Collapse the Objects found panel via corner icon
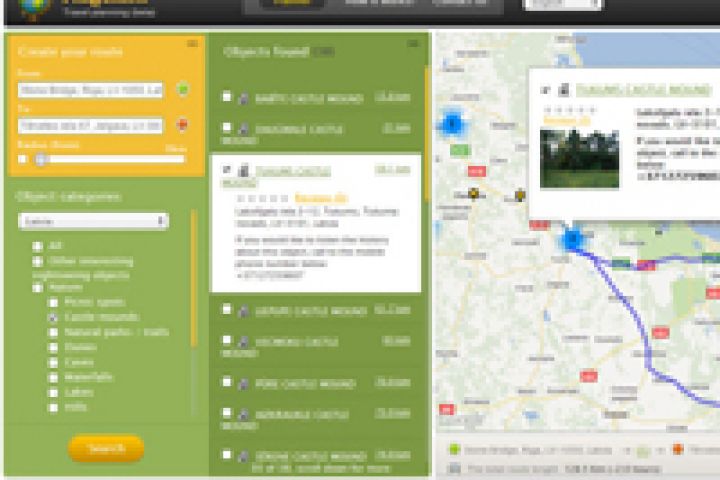The width and height of the screenshot is (720, 480). (413, 44)
